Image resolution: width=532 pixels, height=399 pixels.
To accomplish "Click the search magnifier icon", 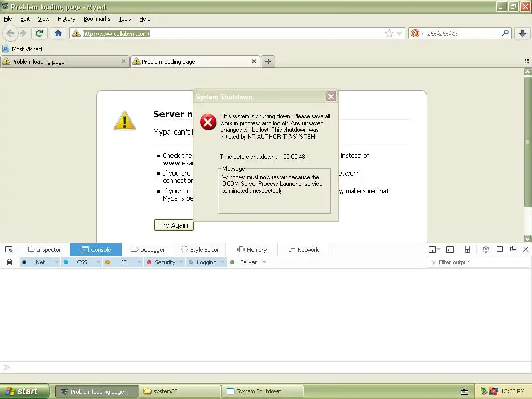I will (x=505, y=33).
